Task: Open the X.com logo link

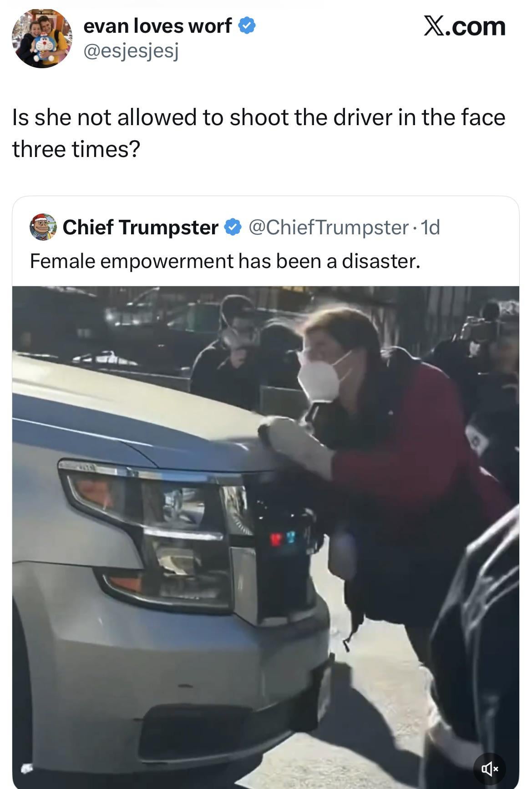Action: click(464, 26)
